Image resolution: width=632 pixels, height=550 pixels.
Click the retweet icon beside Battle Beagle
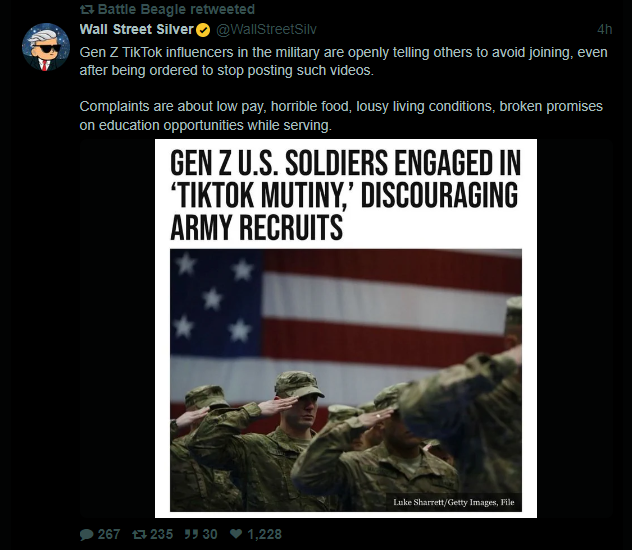tap(86, 9)
